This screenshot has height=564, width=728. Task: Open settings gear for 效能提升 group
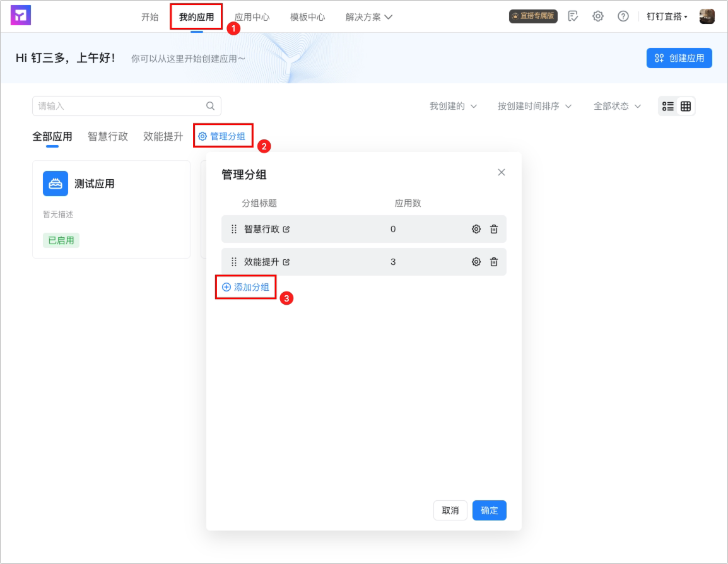pos(476,262)
